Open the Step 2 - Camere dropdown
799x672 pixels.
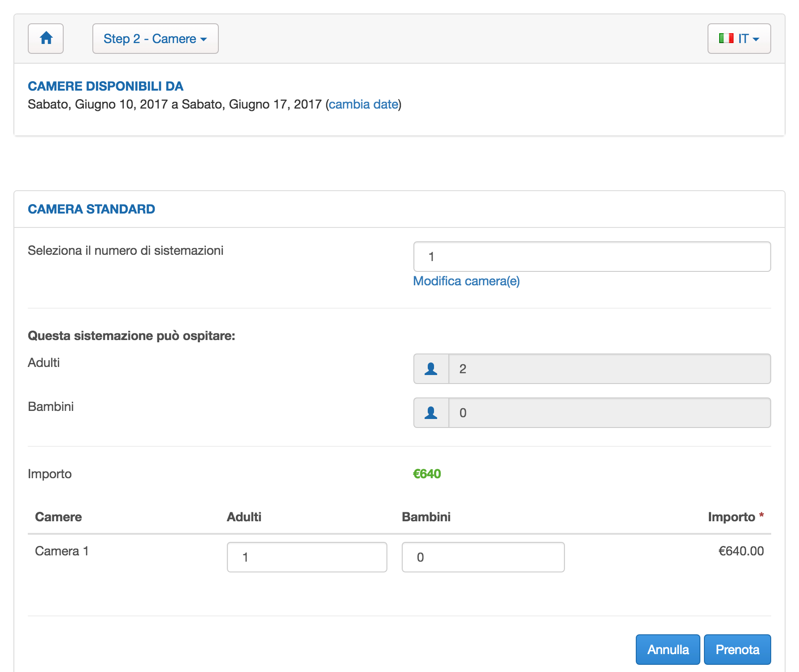[155, 39]
